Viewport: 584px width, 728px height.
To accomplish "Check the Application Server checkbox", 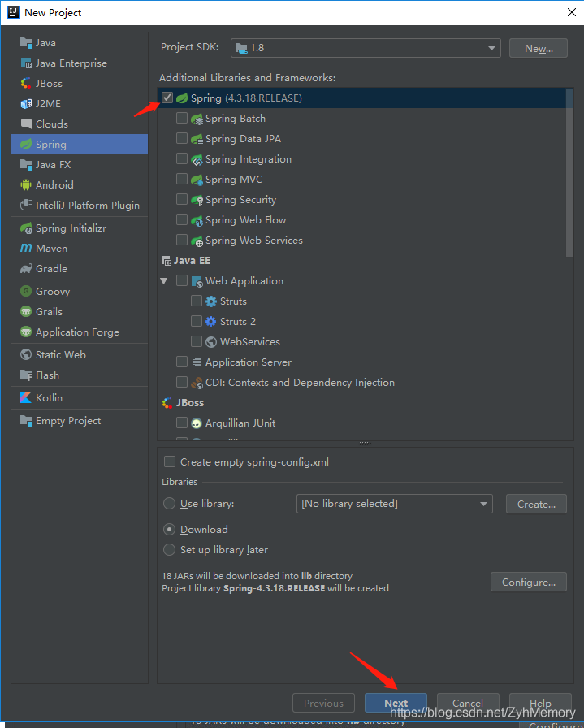I will click(182, 362).
